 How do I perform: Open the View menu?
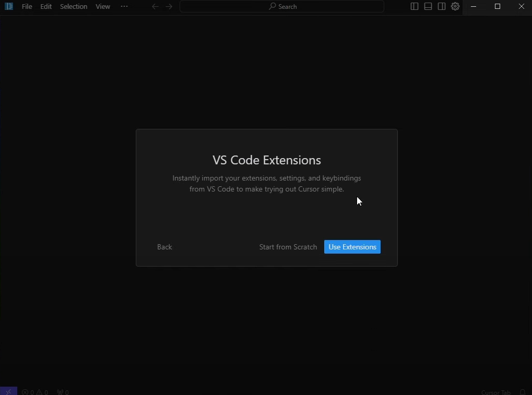[x=103, y=6]
